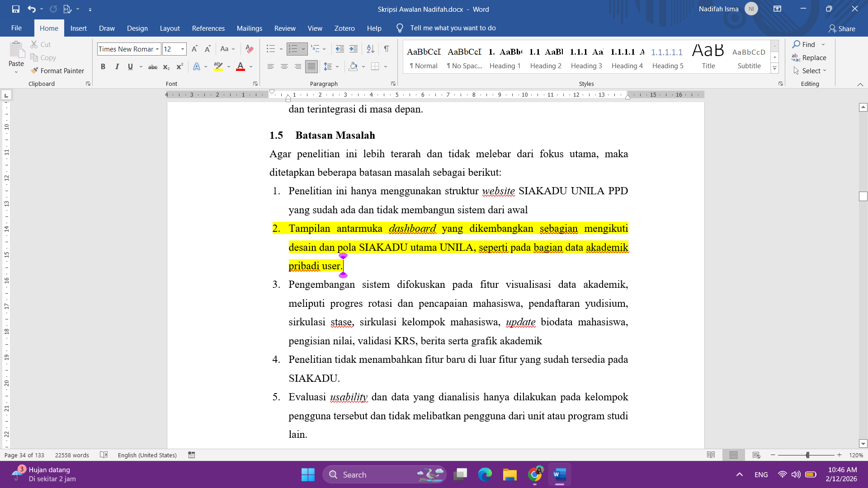Open spelling and proofing status icon

coord(104,455)
